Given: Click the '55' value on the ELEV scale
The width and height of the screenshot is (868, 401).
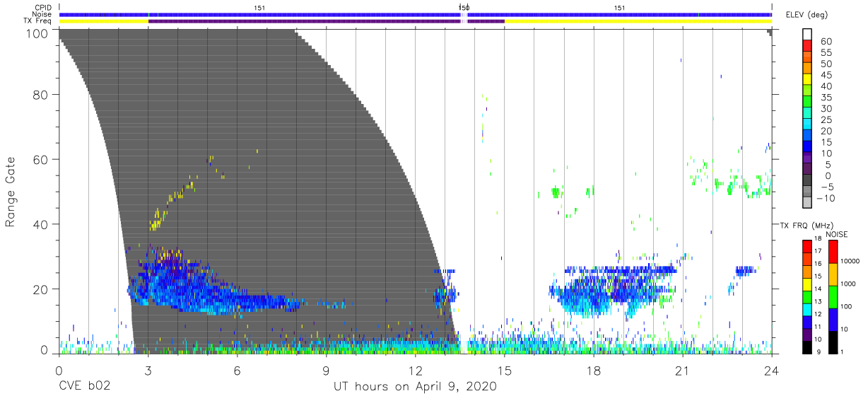Looking at the screenshot, I should point(826,53).
